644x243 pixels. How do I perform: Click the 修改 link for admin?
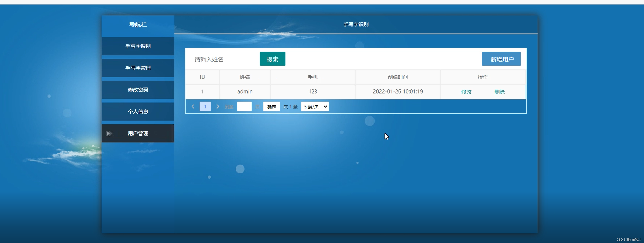click(x=466, y=92)
